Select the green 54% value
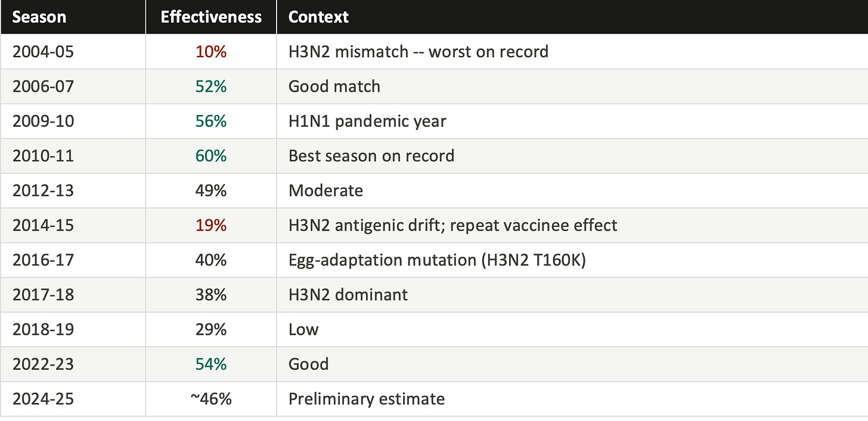 click(211, 364)
